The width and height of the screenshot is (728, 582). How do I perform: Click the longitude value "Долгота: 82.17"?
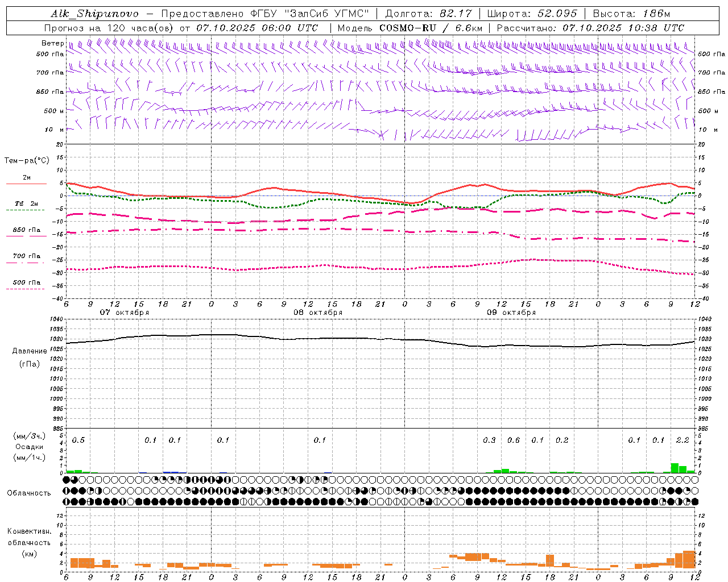[x=429, y=14]
